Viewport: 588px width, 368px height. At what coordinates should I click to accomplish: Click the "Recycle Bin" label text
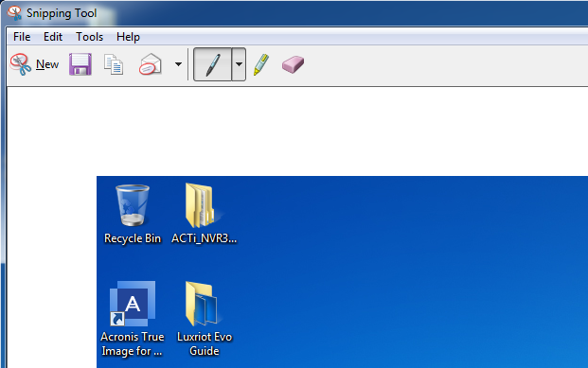click(133, 238)
